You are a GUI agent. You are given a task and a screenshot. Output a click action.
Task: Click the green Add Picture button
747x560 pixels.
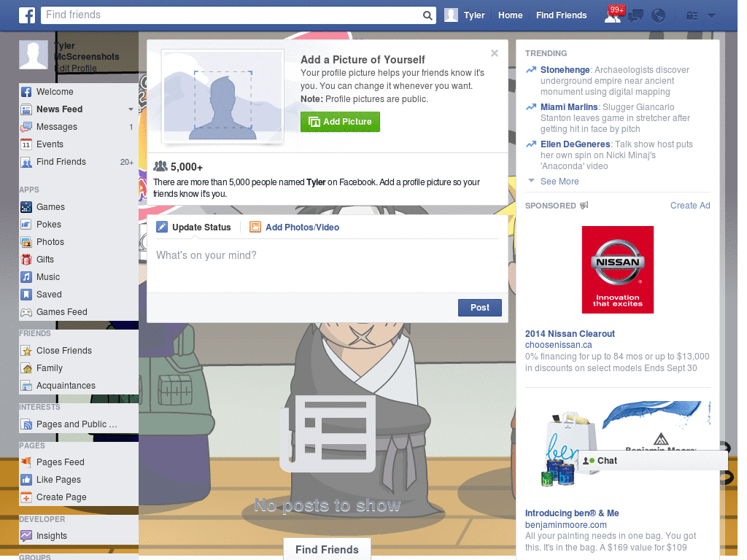click(x=340, y=122)
